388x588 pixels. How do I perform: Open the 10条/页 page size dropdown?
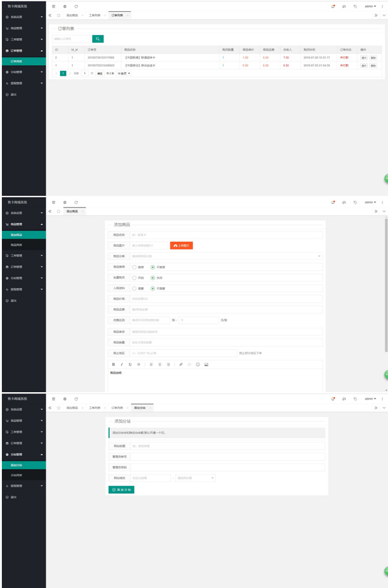click(124, 73)
